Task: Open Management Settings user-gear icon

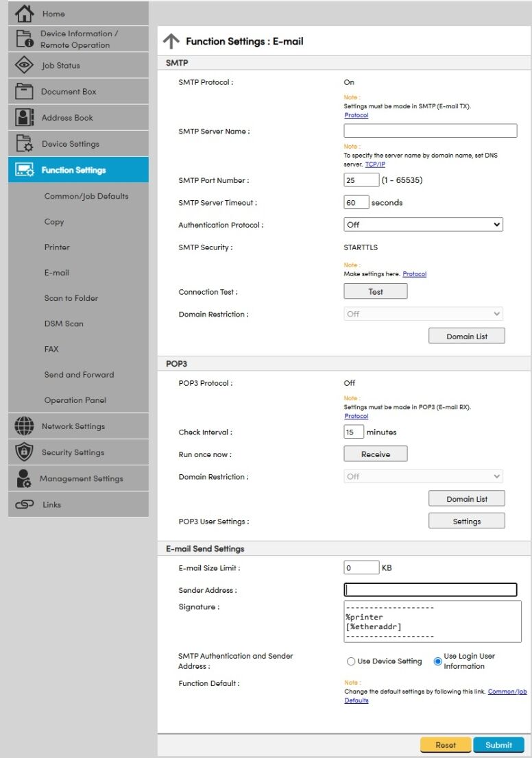Action: 24,478
